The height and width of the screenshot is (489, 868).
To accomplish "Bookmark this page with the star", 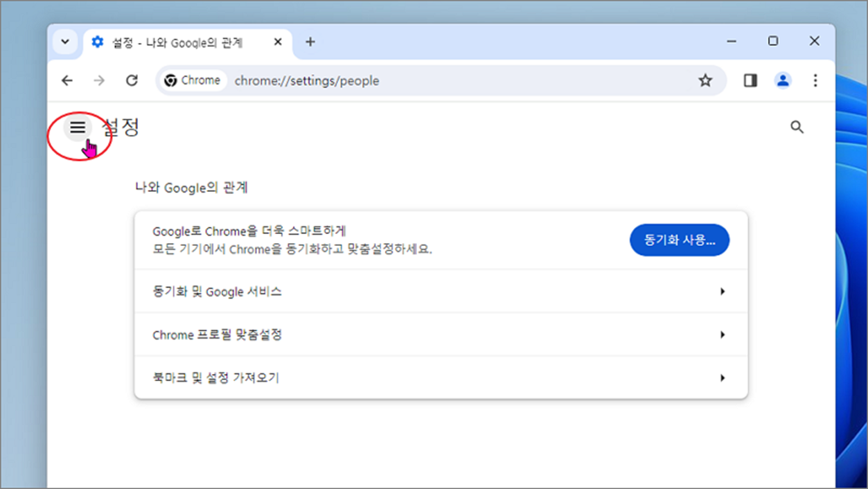I will point(705,80).
